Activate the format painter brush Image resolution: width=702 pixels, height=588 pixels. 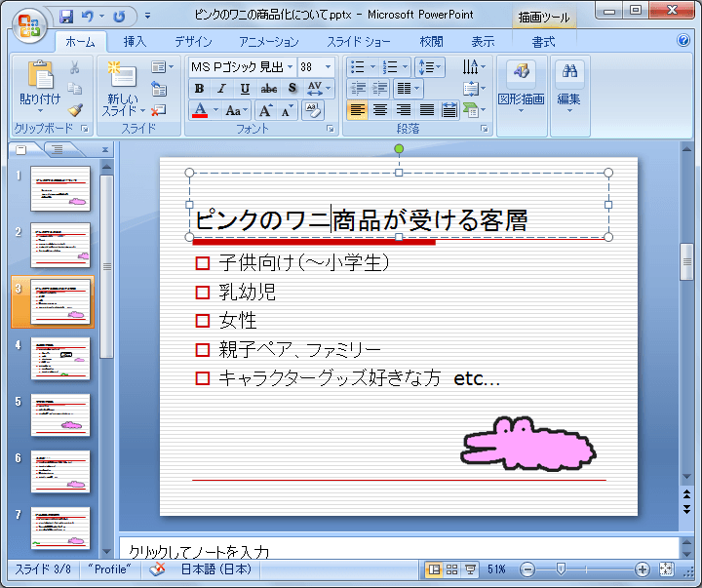[75, 109]
